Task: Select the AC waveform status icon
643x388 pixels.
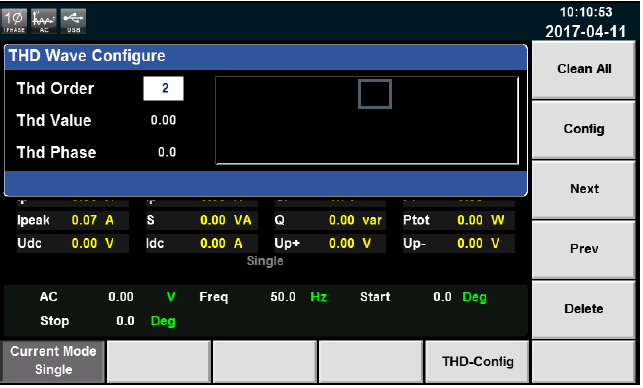Action: click(44, 21)
